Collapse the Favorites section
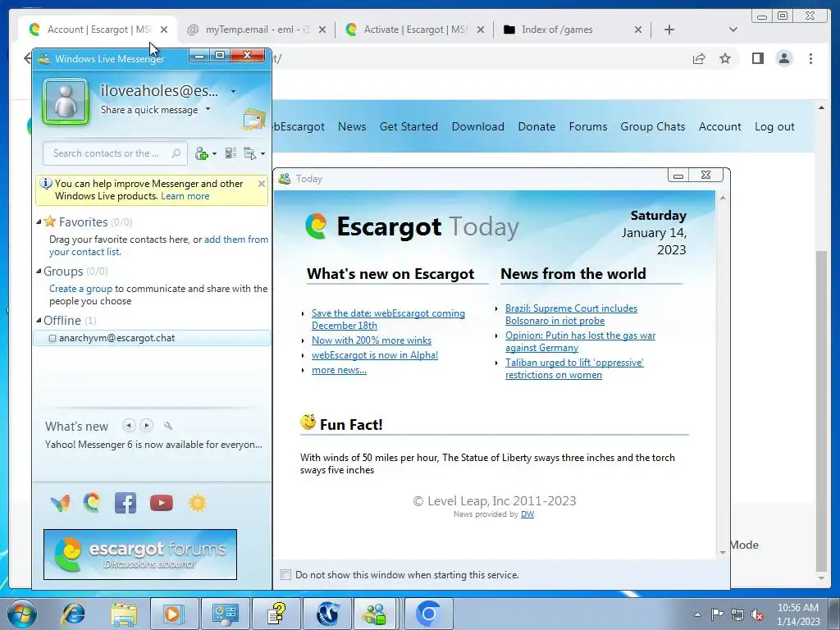840x630 pixels. pos(39,221)
